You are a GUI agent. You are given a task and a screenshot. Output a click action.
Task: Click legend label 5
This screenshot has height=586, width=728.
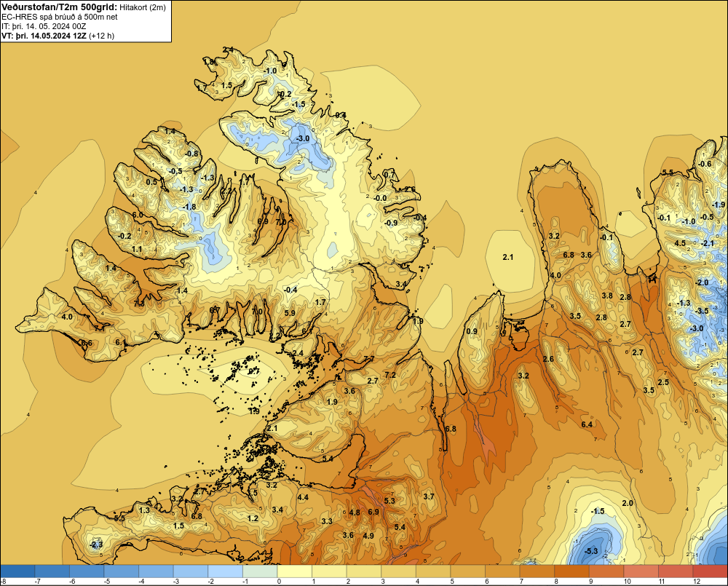tap(452, 582)
